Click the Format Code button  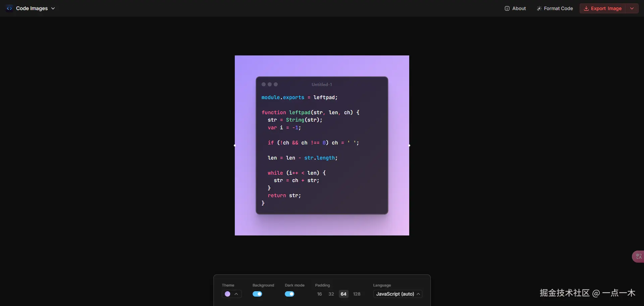click(x=555, y=8)
